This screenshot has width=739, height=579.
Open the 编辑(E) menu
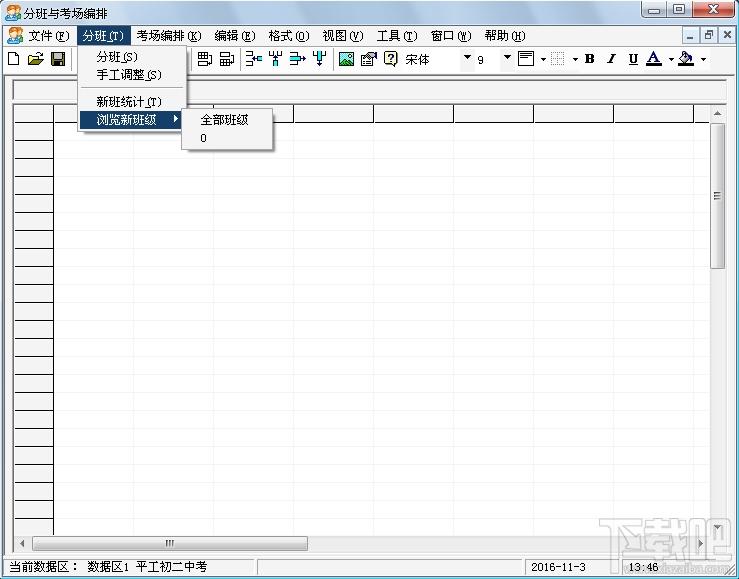[234, 36]
